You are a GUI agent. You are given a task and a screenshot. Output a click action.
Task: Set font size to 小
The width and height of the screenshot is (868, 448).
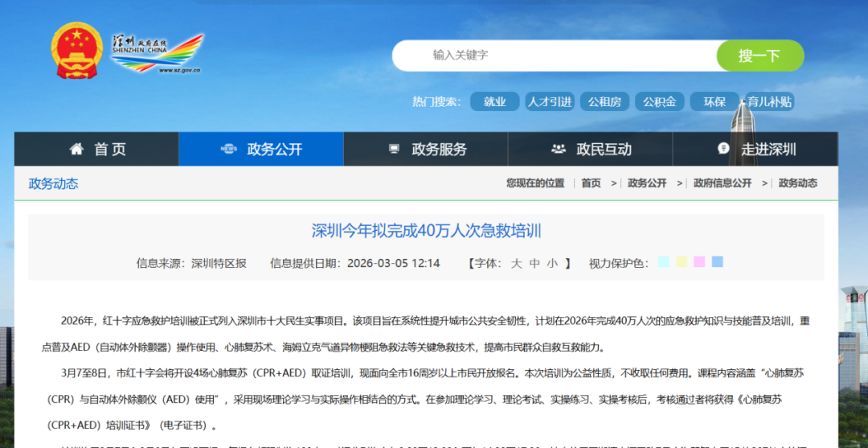(552, 264)
